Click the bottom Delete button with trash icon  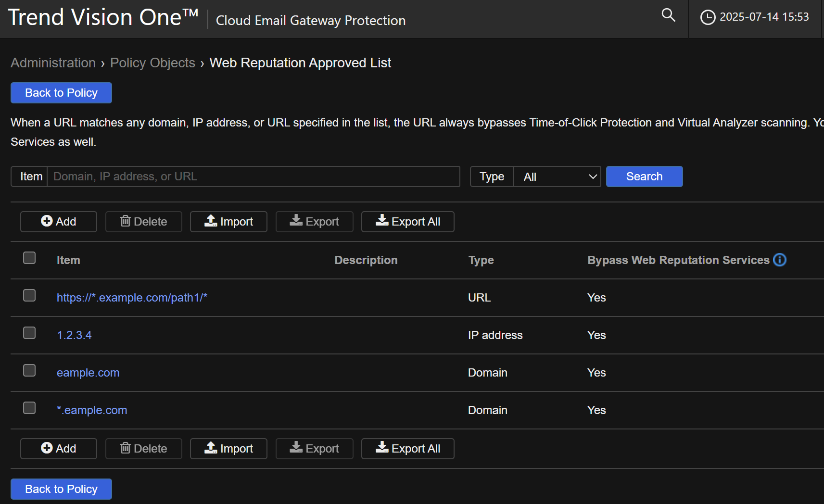pyautogui.click(x=143, y=449)
